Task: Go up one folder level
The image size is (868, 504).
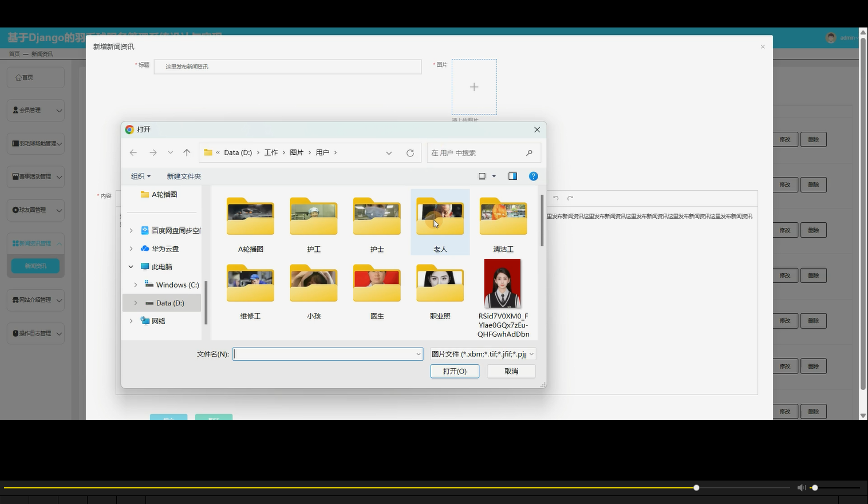Action: pos(187,153)
